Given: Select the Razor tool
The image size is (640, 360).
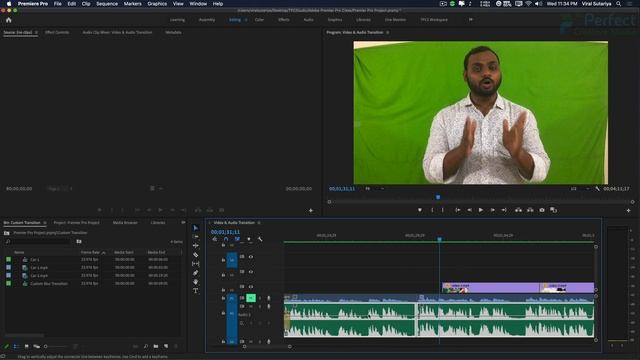Looking at the screenshot, I should point(196,255).
